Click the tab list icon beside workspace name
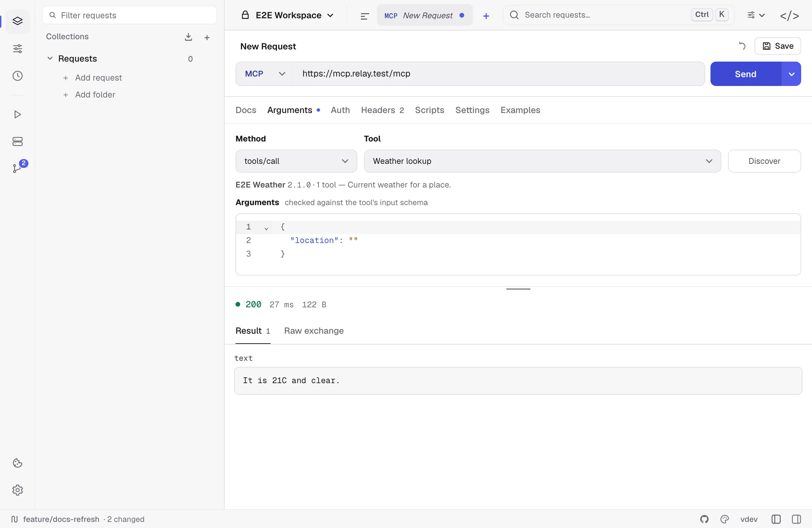 coord(365,16)
